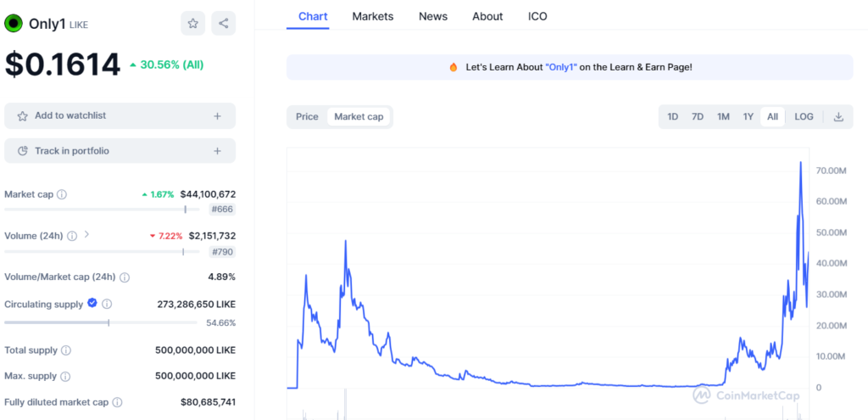Image resolution: width=868 pixels, height=420 pixels.
Task: Switch the chart to Price view
Action: click(307, 117)
